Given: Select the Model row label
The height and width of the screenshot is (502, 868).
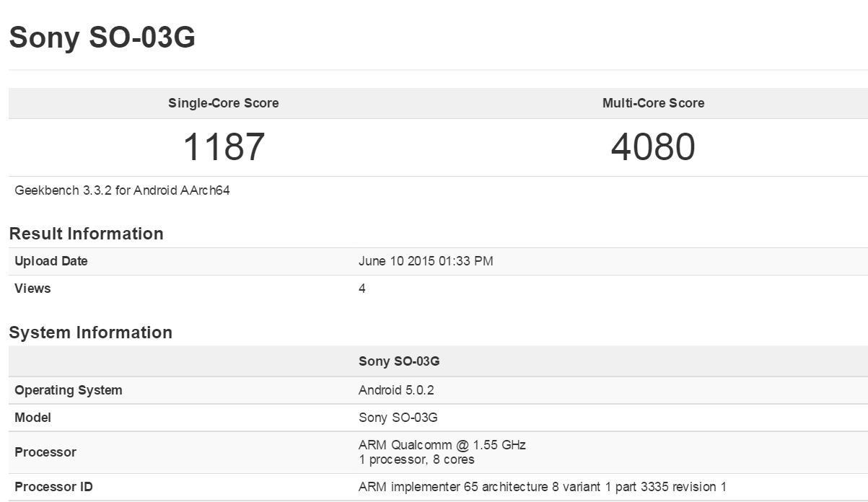Looking at the screenshot, I should coord(32,418).
